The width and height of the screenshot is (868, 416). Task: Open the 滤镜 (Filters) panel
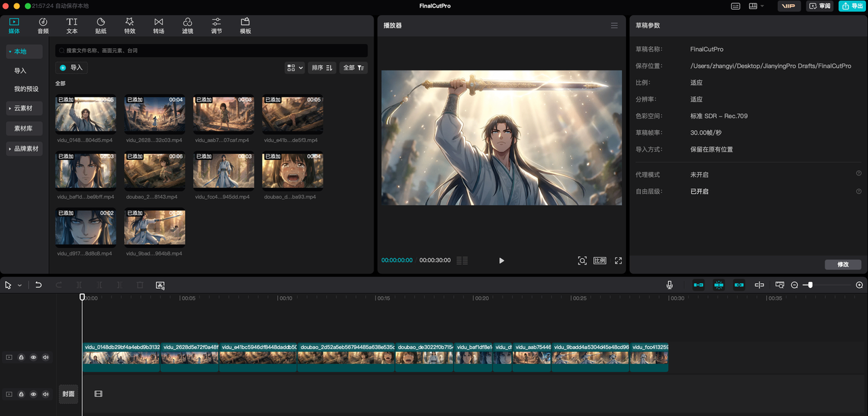188,26
